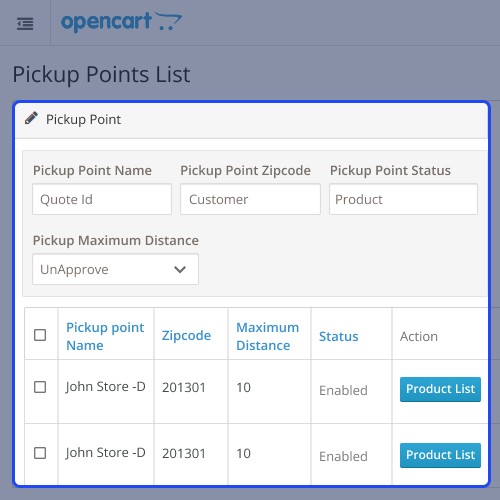Expand Pickup Maximum Distance chevron arrow
The height and width of the screenshot is (500, 500).
tap(180, 269)
